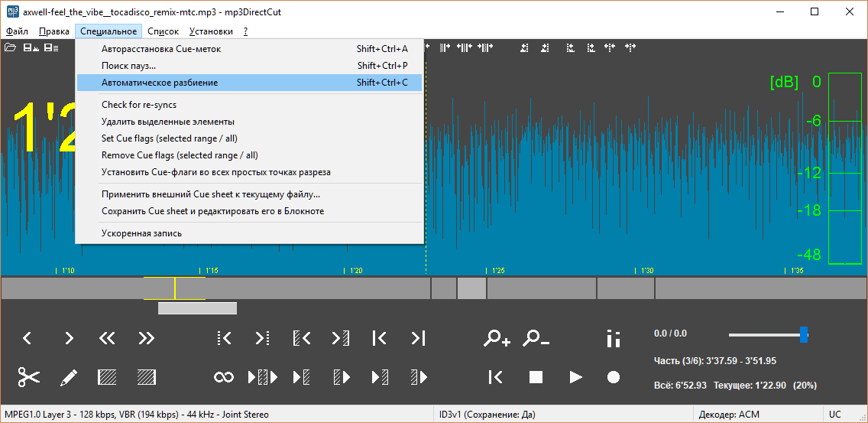
Task: Set selection end with right-edged hatched block
Action: pyautogui.click(x=147, y=377)
